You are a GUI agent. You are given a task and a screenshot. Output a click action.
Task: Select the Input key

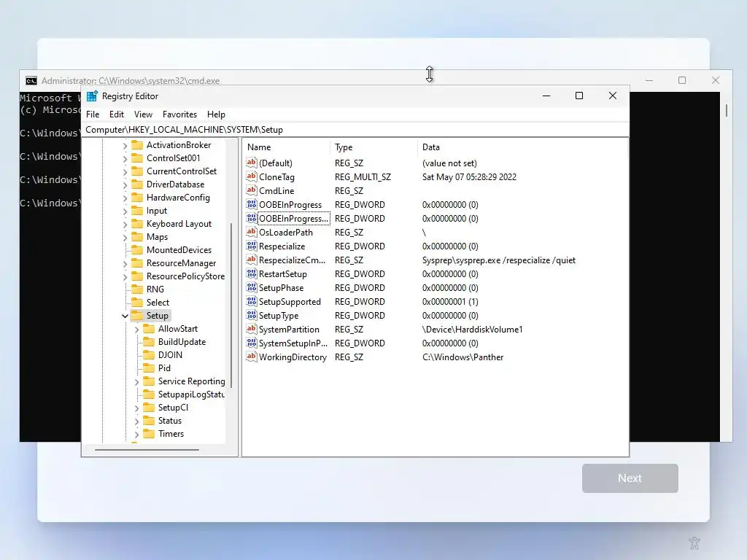[156, 211]
